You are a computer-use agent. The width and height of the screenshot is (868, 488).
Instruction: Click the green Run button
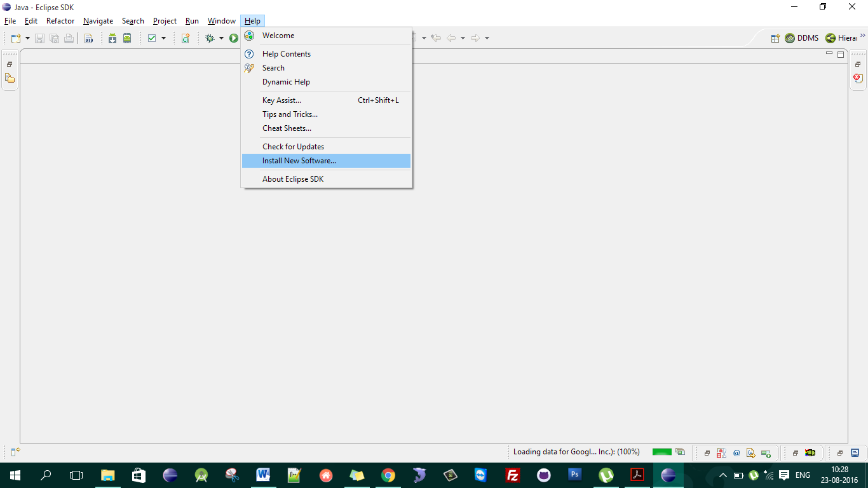pyautogui.click(x=234, y=38)
